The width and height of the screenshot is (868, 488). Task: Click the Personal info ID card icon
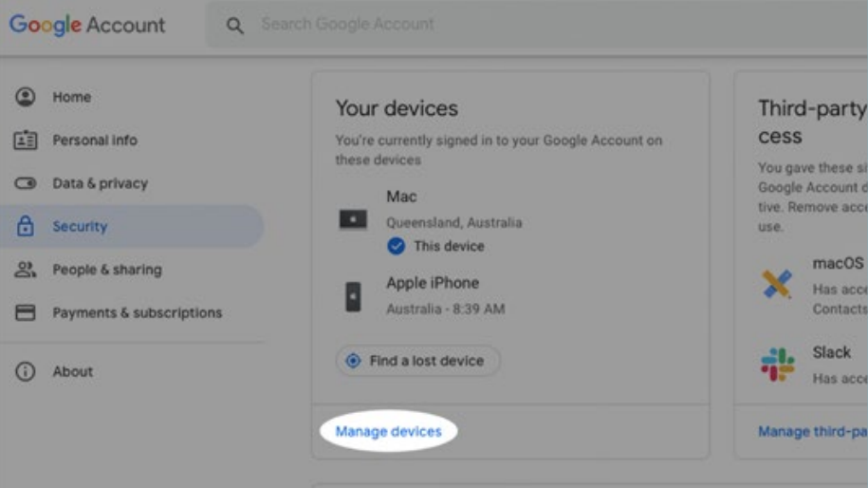pyautogui.click(x=26, y=141)
